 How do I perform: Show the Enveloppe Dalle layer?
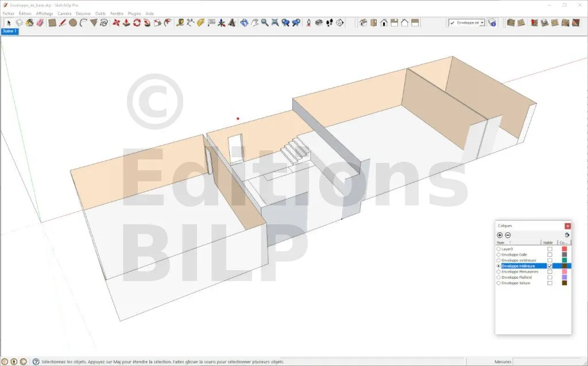(x=550, y=255)
